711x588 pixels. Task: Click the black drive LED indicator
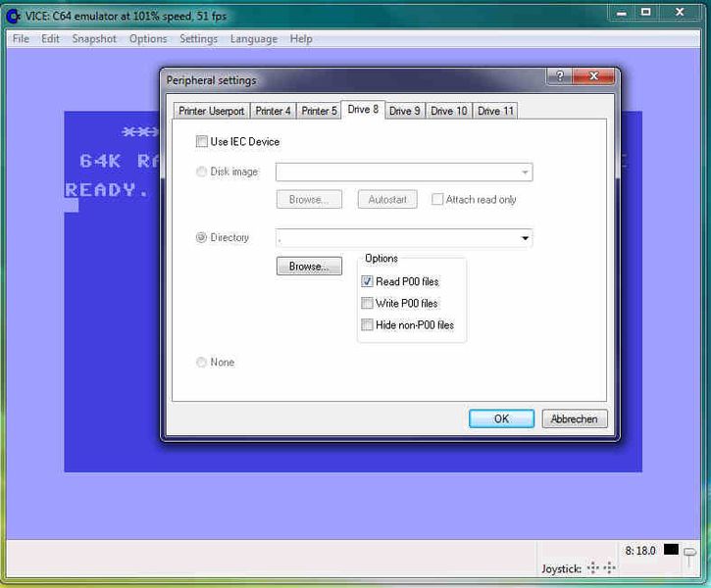(671, 550)
